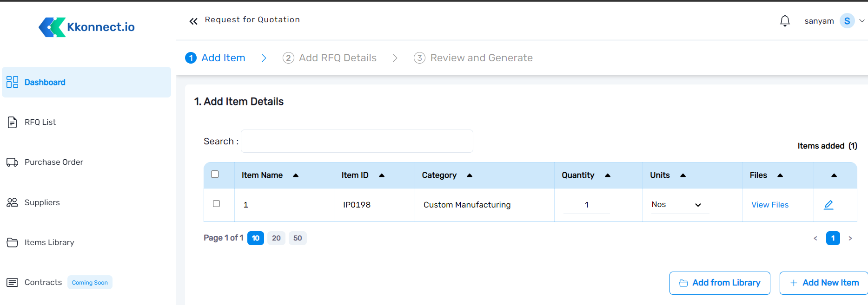Click the Add from Library button
The height and width of the screenshot is (305, 868).
[720, 283]
